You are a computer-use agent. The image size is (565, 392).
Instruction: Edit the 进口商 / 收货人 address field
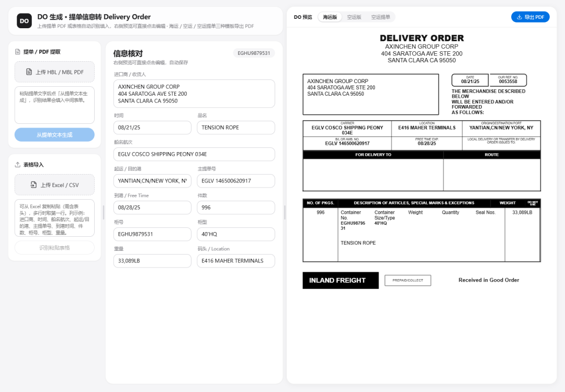[x=194, y=94]
